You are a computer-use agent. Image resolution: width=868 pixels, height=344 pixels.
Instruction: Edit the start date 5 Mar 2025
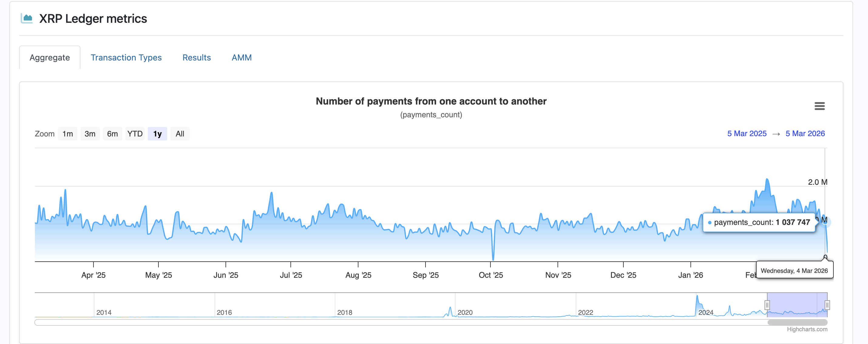[x=747, y=133]
